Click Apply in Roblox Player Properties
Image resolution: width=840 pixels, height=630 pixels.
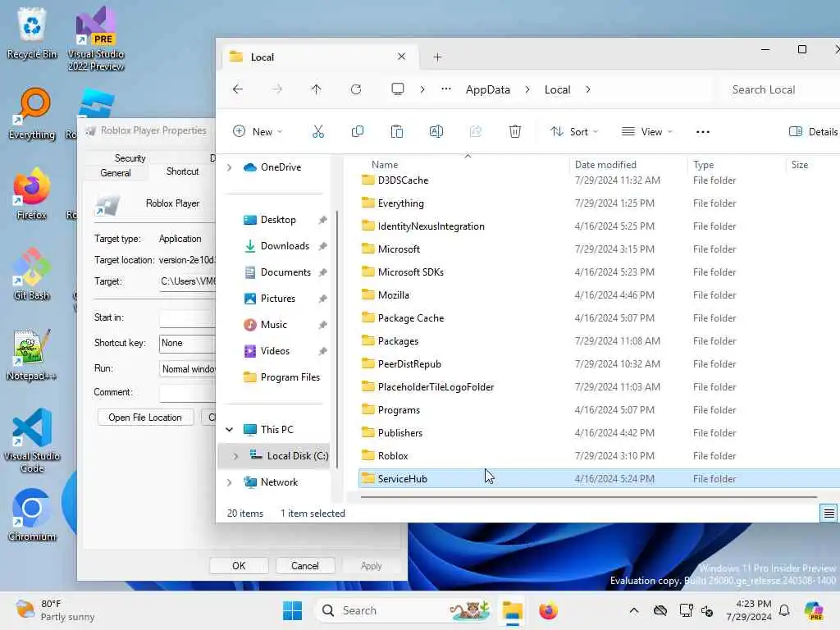372,566
